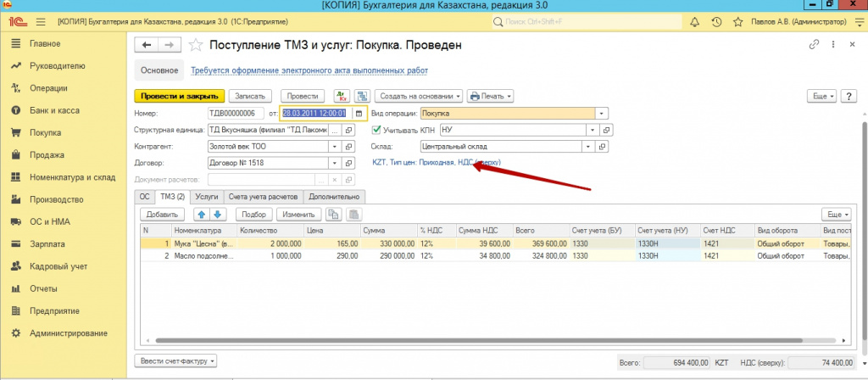Expand Контрагент dropdown arrow

pyautogui.click(x=336, y=147)
